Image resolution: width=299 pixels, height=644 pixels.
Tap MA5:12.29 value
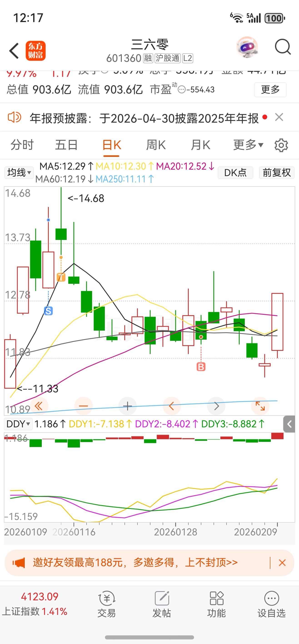coord(66,166)
